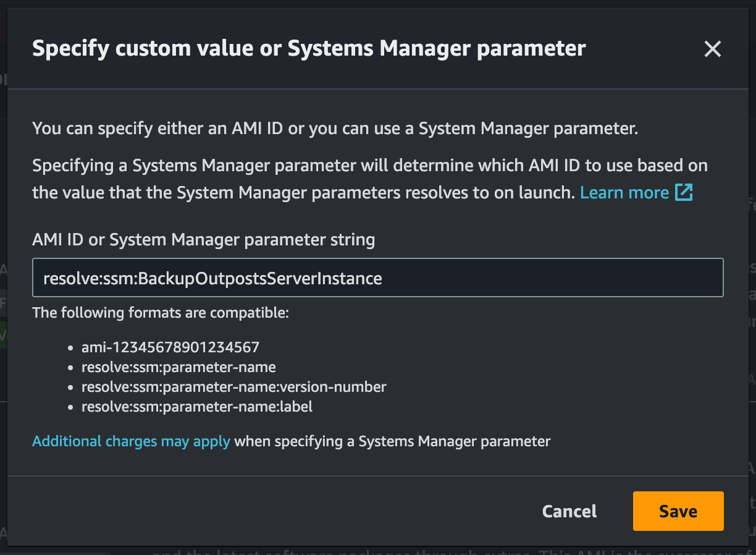
Task: Select the resolve:ssm:parameter-name example
Action: pyautogui.click(x=178, y=367)
